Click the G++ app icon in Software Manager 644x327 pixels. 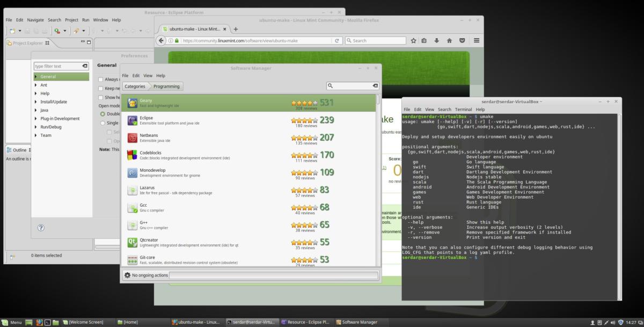133,225
